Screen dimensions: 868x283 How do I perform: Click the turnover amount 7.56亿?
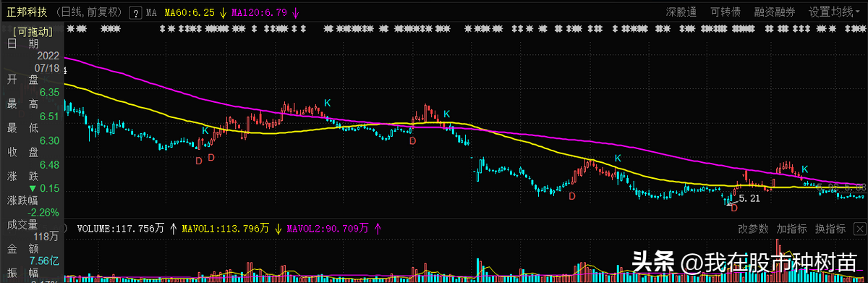pos(44,261)
